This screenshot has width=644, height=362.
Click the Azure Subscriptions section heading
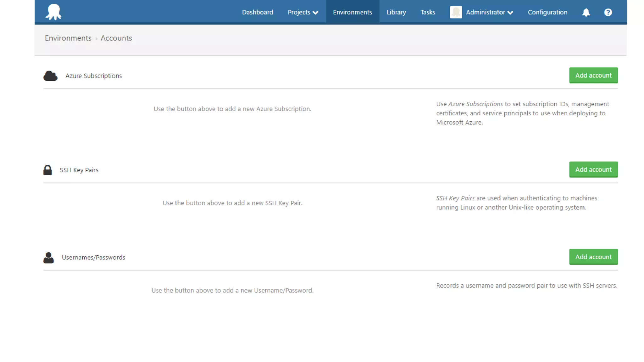(x=93, y=76)
